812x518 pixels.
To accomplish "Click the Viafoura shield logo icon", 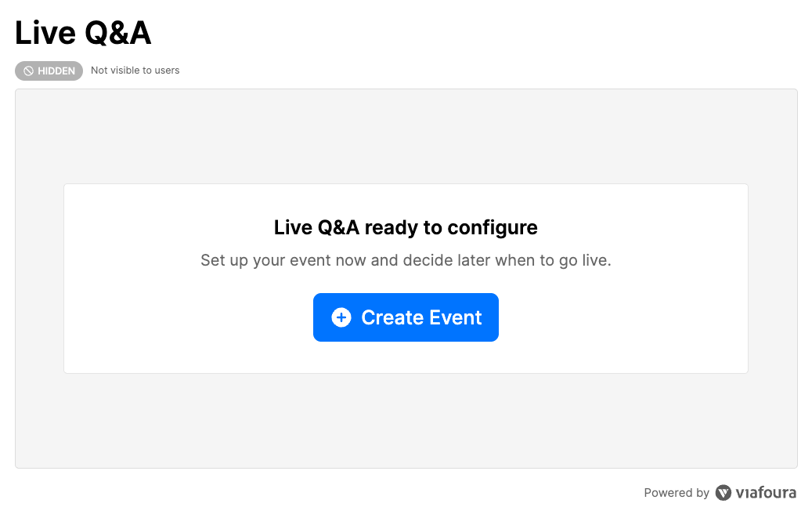I will tap(724, 493).
